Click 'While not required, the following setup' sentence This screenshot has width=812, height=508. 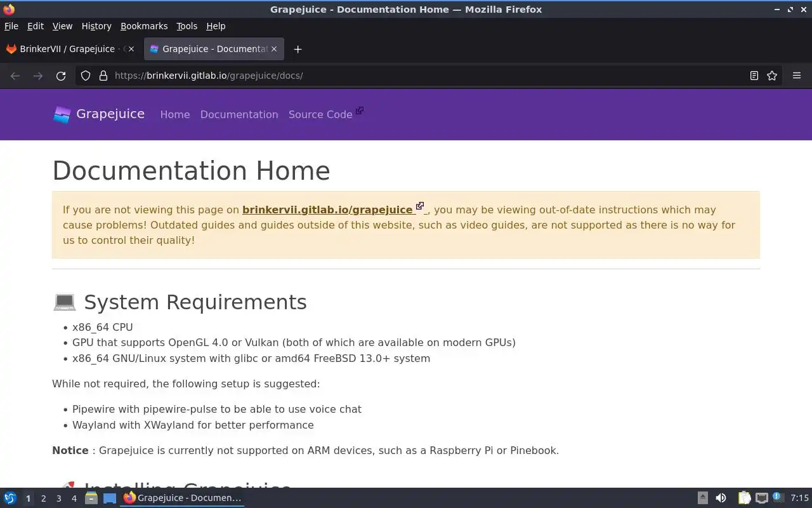[186, 384]
